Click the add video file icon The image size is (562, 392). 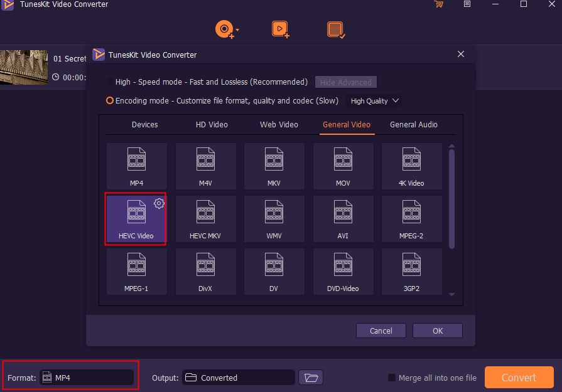[x=280, y=29]
